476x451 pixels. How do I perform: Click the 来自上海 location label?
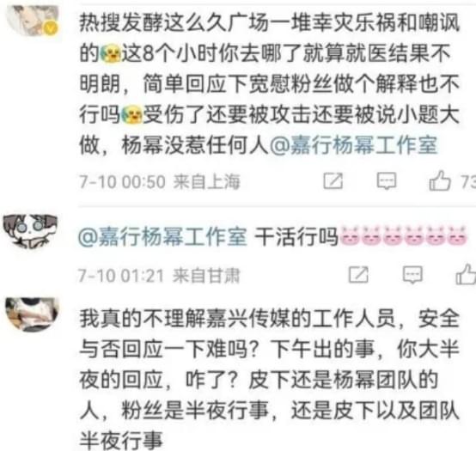click(207, 182)
